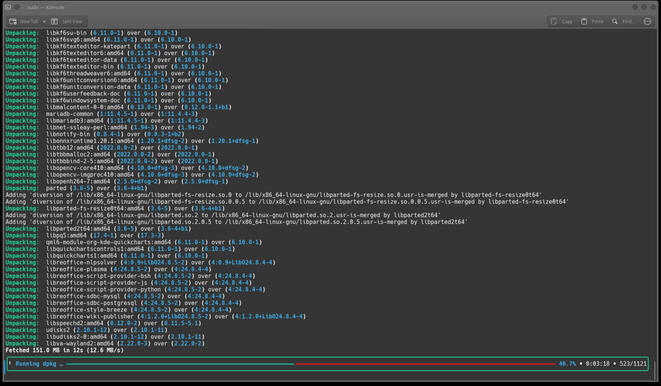Click the 523/1121 package counter
Viewport: 661px width, 386px height.
[x=633, y=364]
